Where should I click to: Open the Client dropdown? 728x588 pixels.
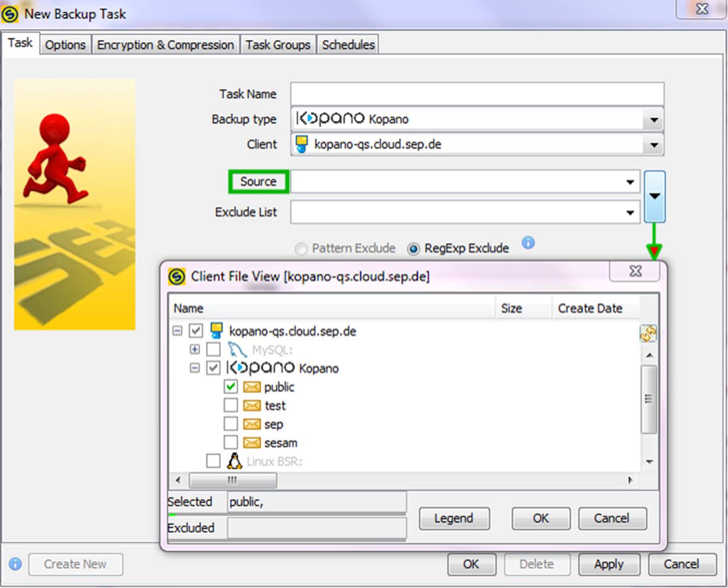pyautogui.click(x=653, y=145)
